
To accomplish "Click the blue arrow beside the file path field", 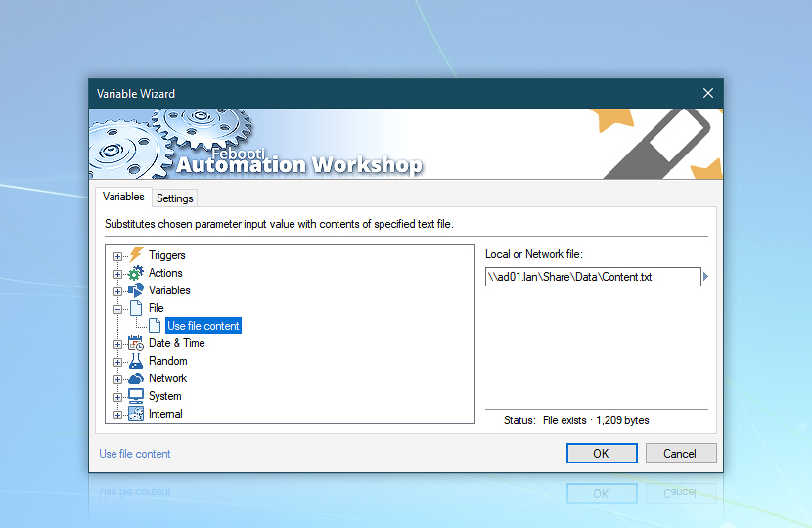I will coord(705,277).
